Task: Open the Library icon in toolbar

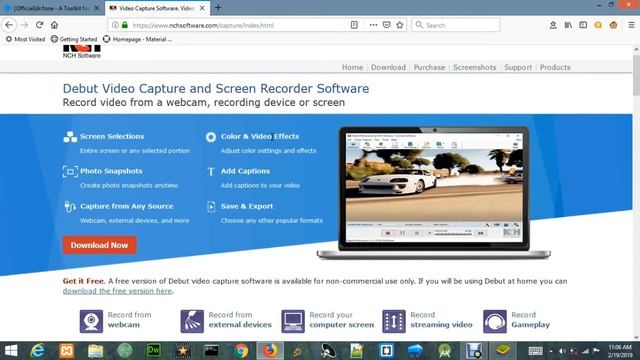Action: point(568,25)
